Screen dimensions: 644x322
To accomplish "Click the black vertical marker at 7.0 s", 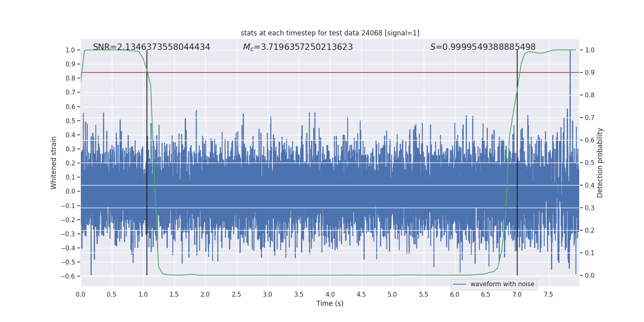I will click(x=517, y=163).
